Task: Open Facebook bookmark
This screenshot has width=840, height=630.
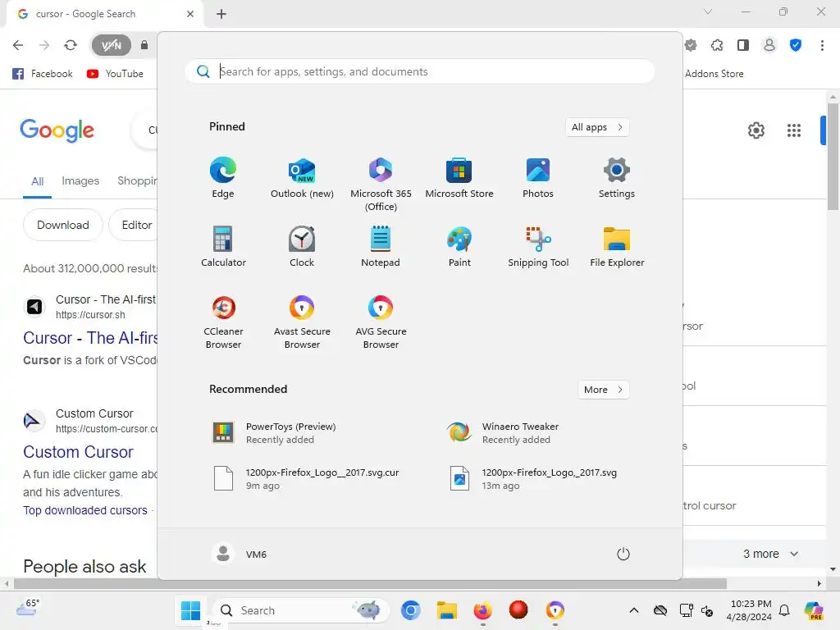Action: pos(43,73)
